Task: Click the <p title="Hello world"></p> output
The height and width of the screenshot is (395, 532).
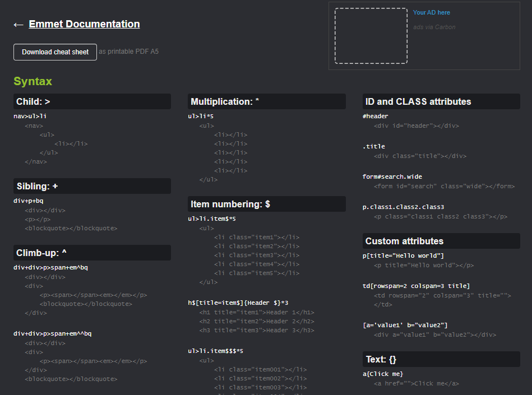Action: click(424, 266)
